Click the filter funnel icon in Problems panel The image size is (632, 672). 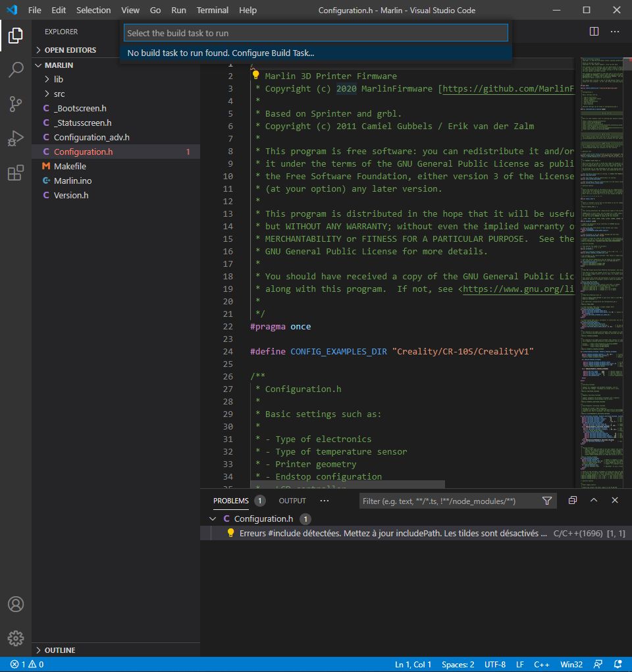pos(547,501)
